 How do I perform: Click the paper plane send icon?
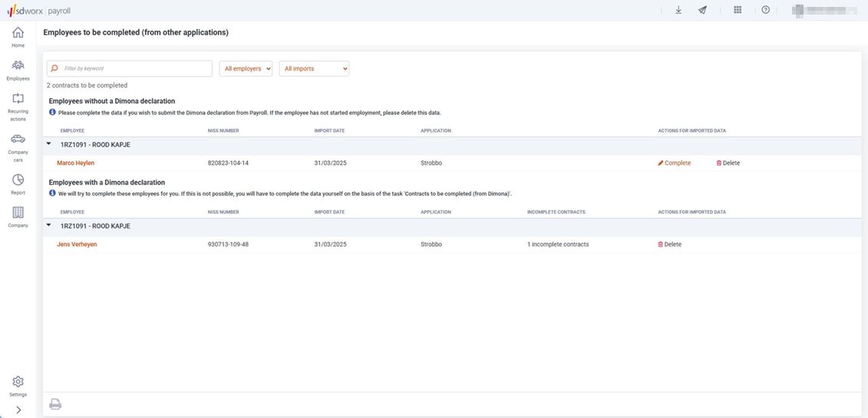pos(702,10)
